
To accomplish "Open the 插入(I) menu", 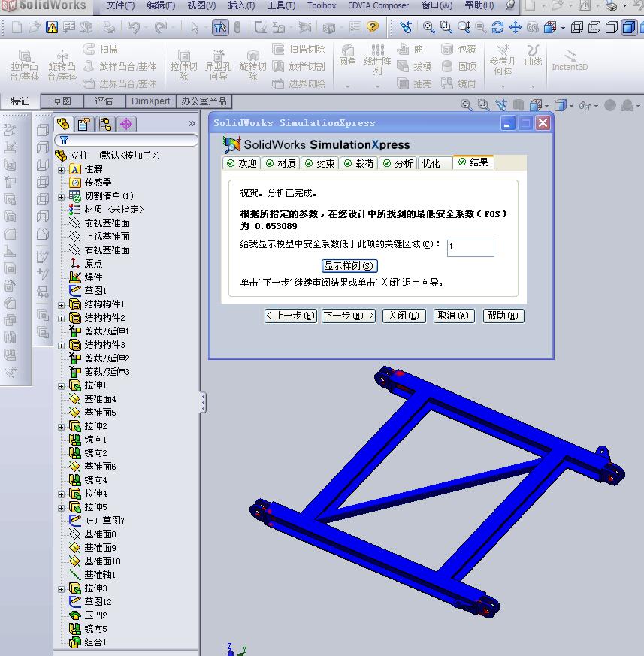I will 241,5.
